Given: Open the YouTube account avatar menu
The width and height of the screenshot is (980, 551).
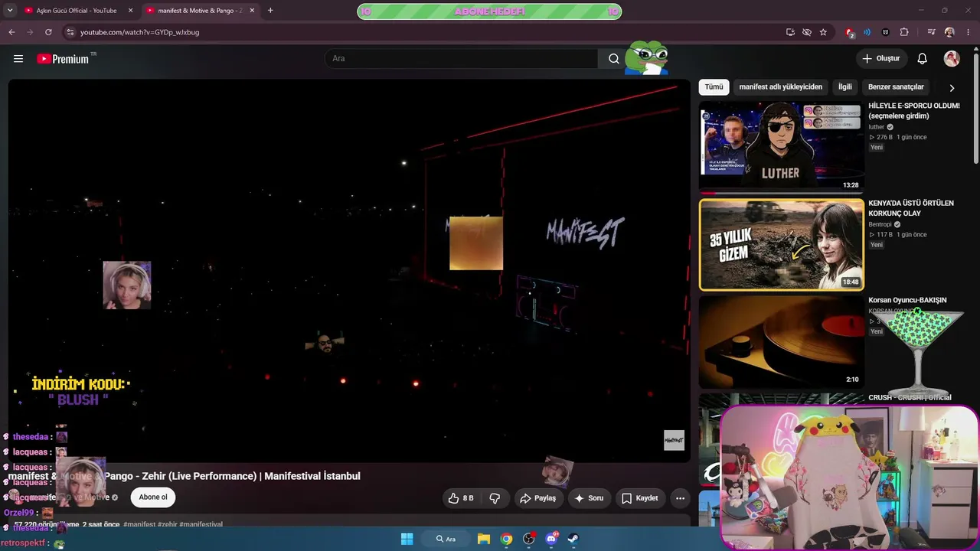Looking at the screenshot, I should [x=952, y=59].
